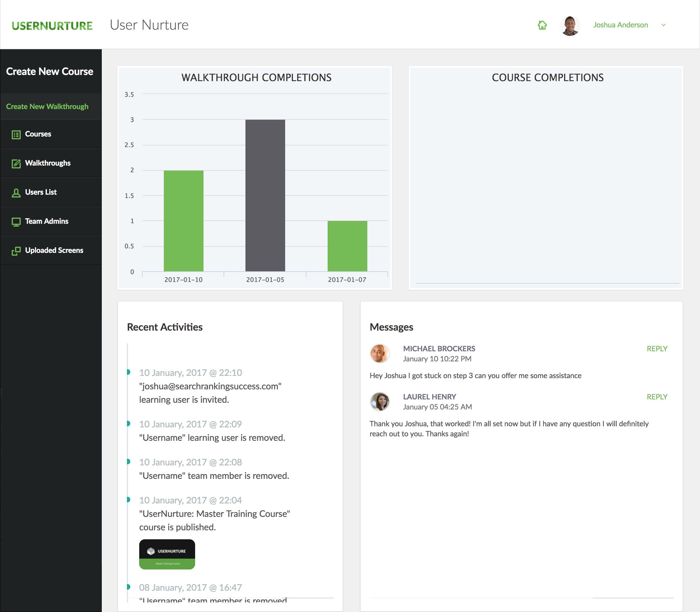Screen dimensions: 700x612
Task: Open Users List page
Action: pos(41,192)
